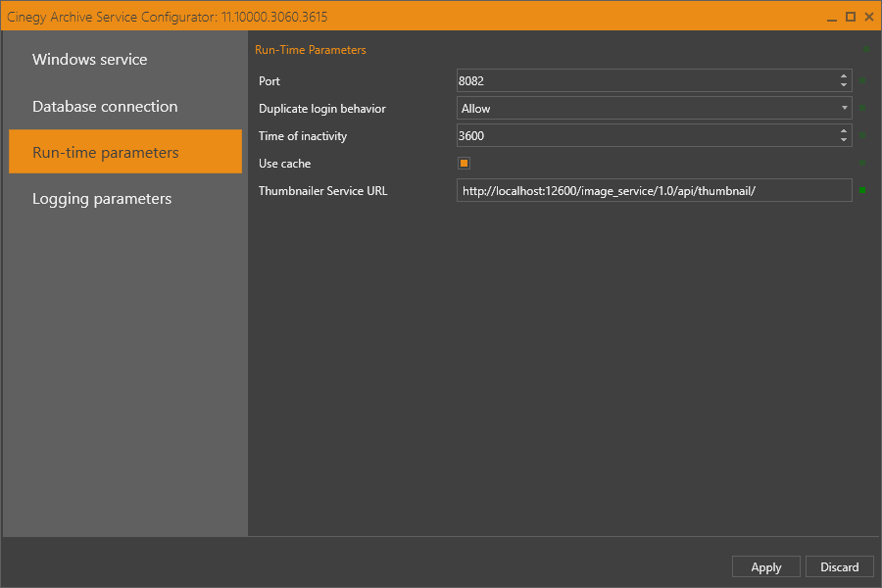Click the Thumbnailer Service URL label
The image size is (882, 588).
click(322, 191)
